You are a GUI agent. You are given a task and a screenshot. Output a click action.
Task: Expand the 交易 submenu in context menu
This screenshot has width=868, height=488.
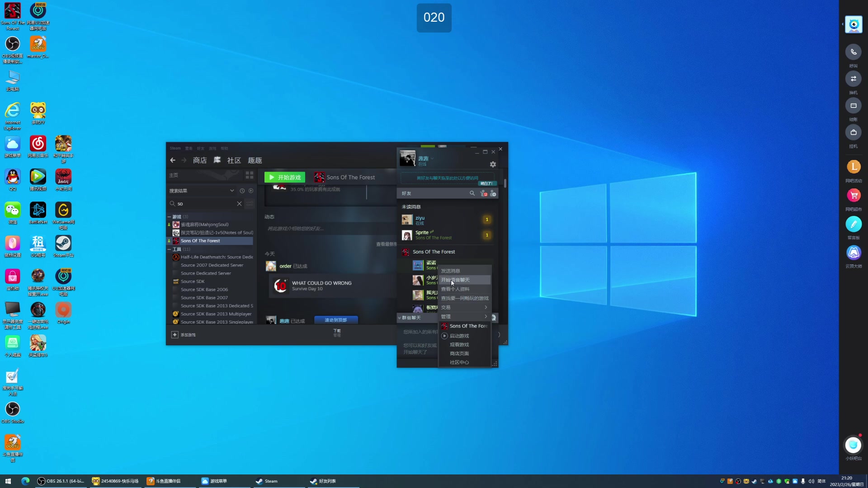pos(465,307)
